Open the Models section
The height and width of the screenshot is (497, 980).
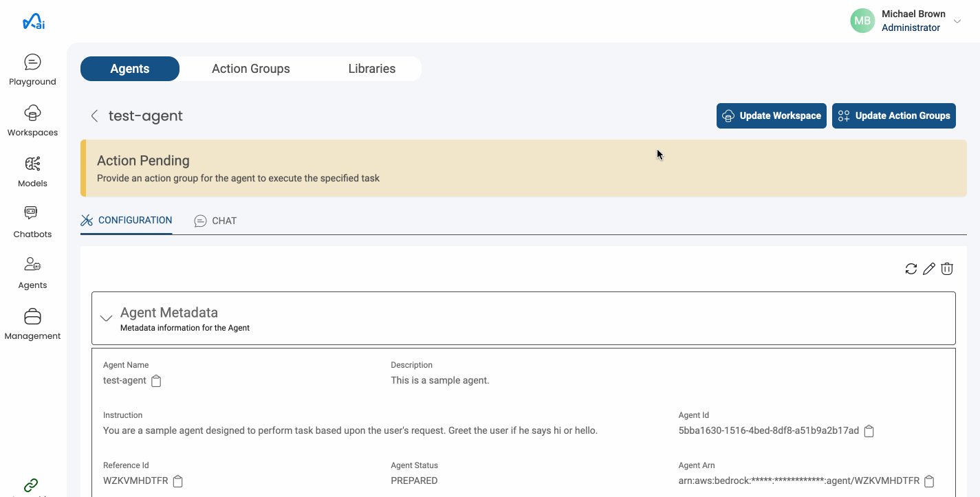click(32, 170)
